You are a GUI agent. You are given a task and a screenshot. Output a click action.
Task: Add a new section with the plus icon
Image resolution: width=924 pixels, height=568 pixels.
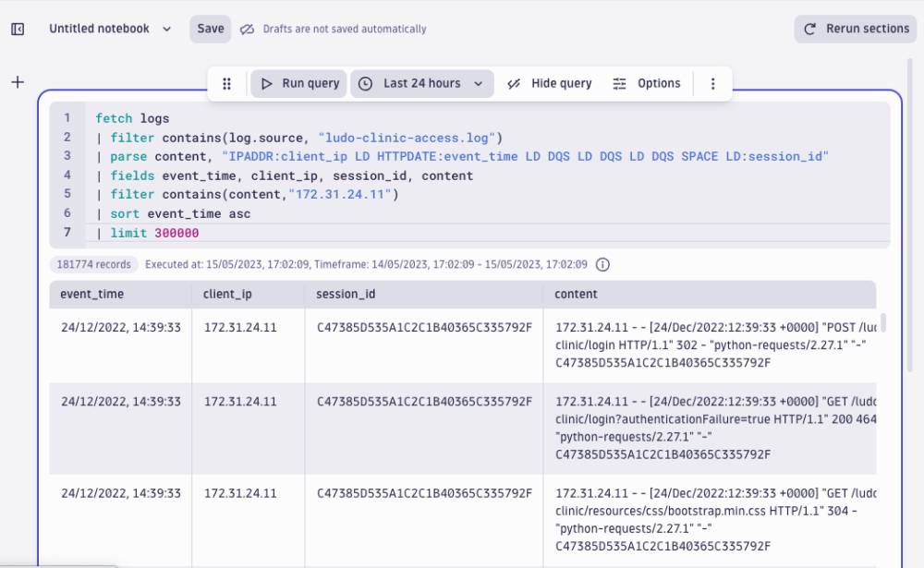click(17, 81)
